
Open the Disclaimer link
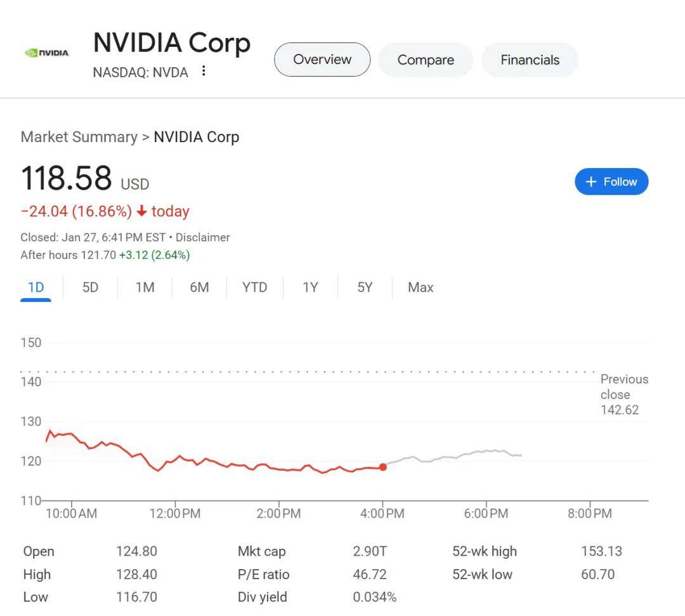click(204, 237)
